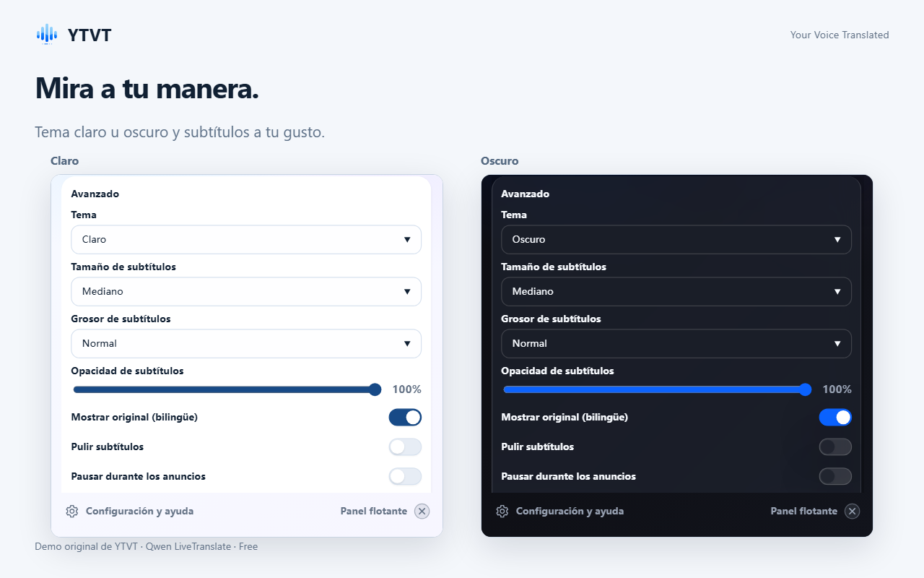Click the Avanzado heading in Claro panel
The height and width of the screenshot is (578, 924).
[95, 194]
